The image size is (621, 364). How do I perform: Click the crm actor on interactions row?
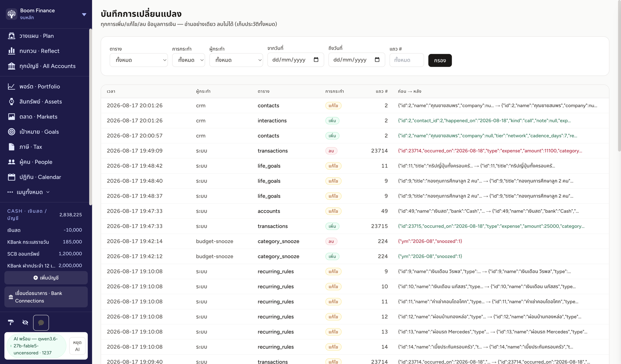pyautogui.click(x=201, y=120)
